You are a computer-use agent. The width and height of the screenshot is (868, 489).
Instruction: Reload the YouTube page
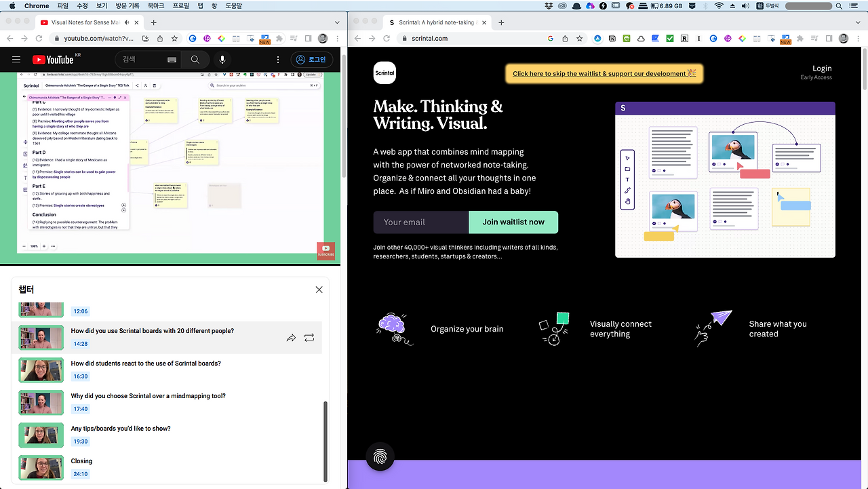tap(40, 39)
